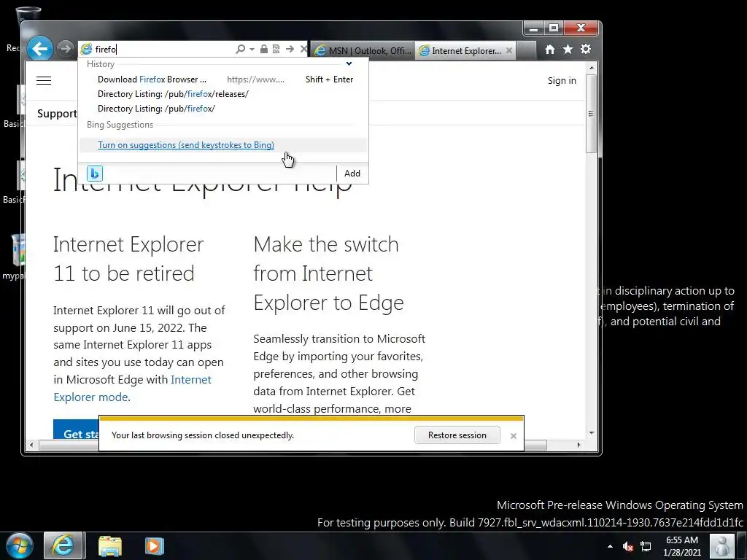Click the IE forward arrow button
Viewport: 747px width, 560px height.
[65, 49]
